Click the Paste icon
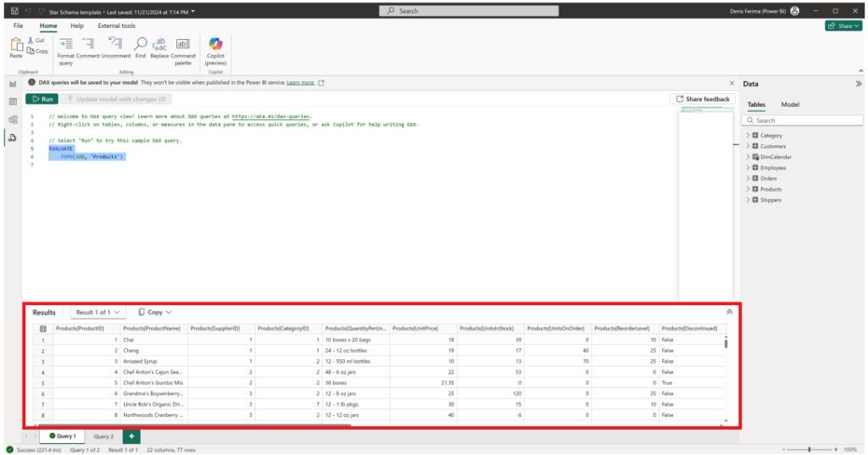This screenshot has width=868, height=455. point(16,44)
